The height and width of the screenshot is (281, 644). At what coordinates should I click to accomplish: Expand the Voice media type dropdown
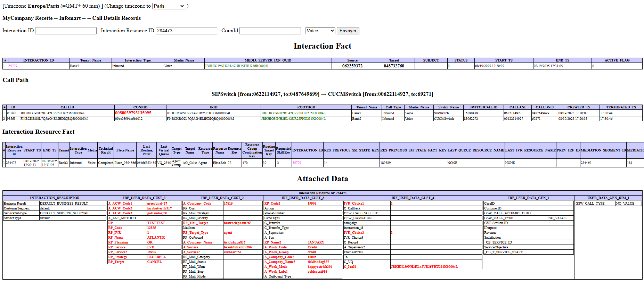pyautogui.click(x=320, y=31)
